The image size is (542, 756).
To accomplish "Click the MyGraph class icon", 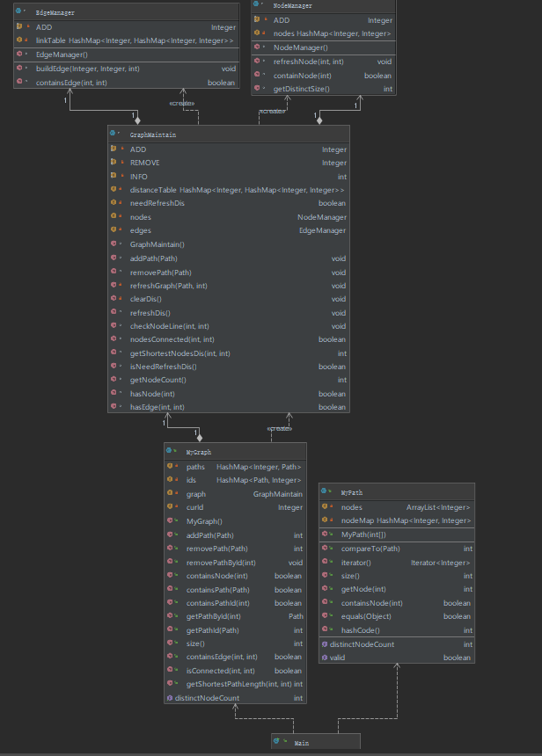I will click(x=171, y=452).
